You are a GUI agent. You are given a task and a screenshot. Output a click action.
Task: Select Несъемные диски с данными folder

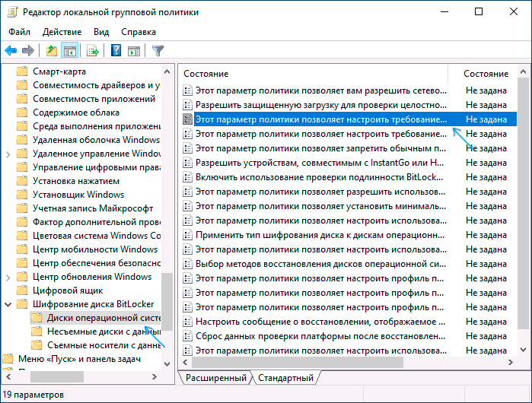[x=96, y=332]
